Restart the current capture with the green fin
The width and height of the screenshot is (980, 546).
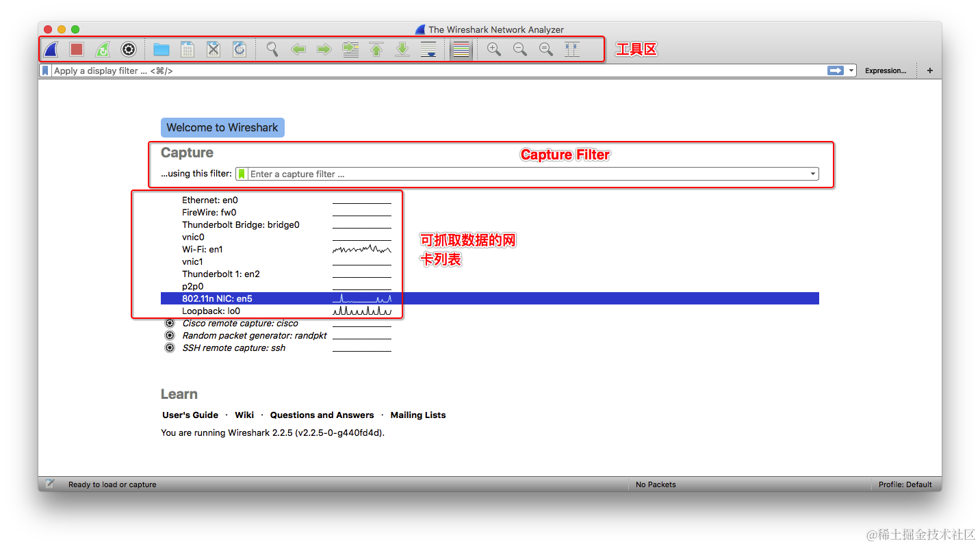click(103, 49)
